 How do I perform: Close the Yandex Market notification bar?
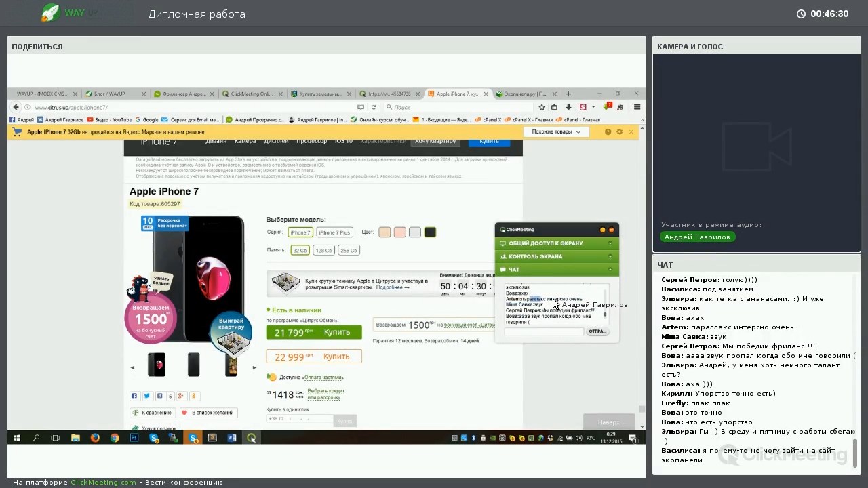[631, 131]
